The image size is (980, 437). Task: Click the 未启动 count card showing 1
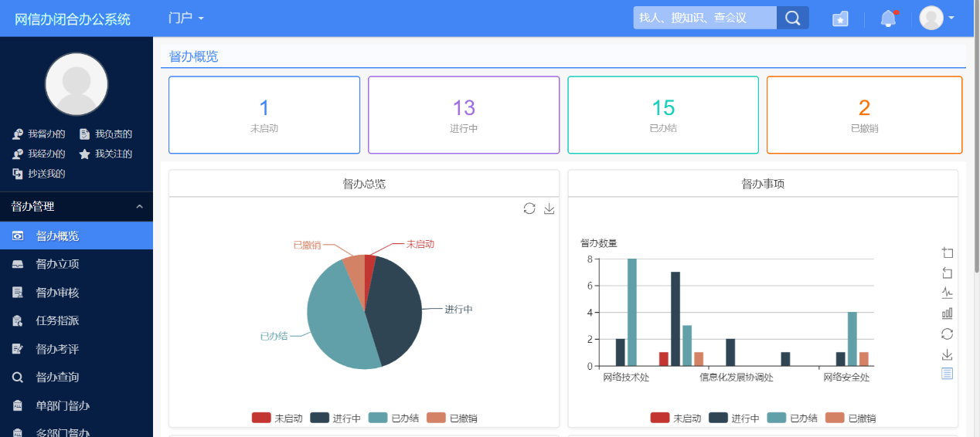click(264, 115)
